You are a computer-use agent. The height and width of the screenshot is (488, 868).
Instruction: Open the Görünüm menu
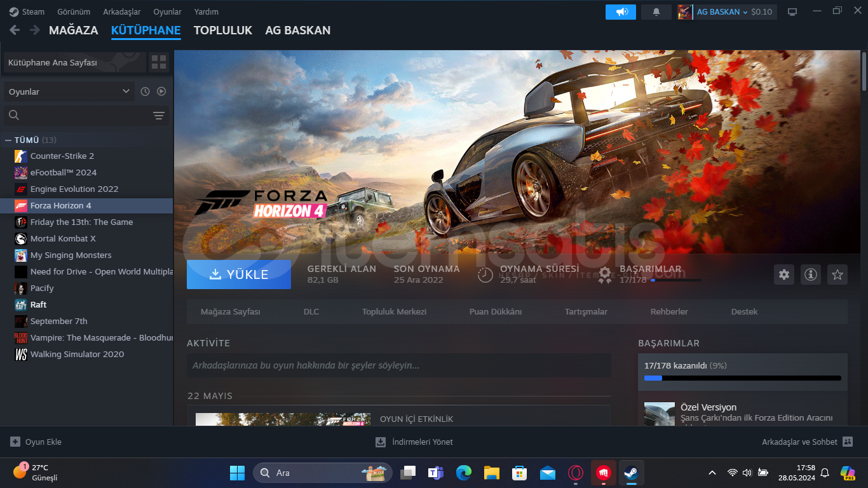[74, 12]
